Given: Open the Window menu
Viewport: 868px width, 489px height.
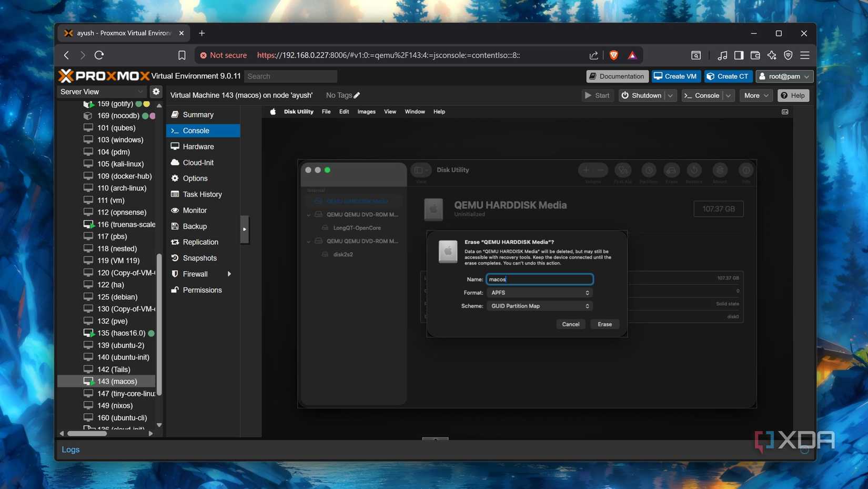Looking at the screenshot, I should 415,112.
